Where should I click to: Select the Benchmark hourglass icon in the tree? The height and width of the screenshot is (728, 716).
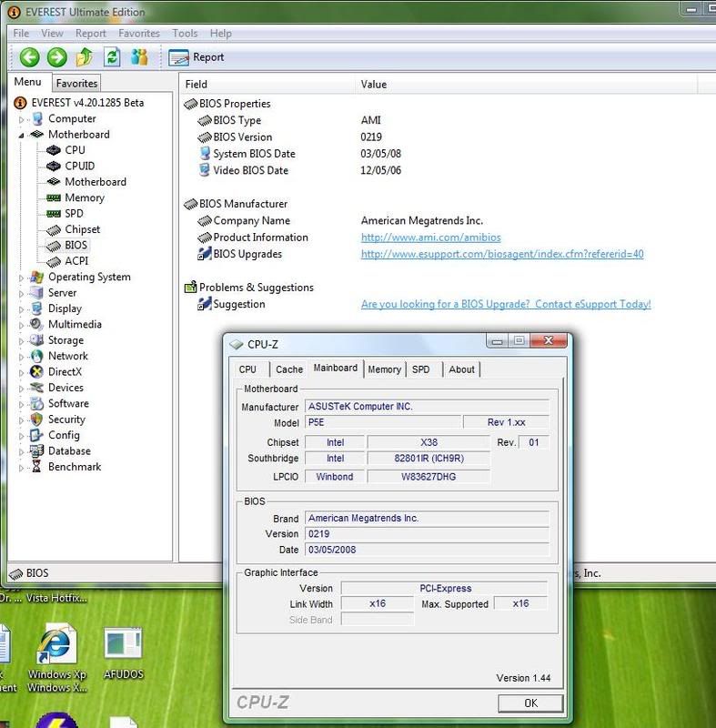36,467
